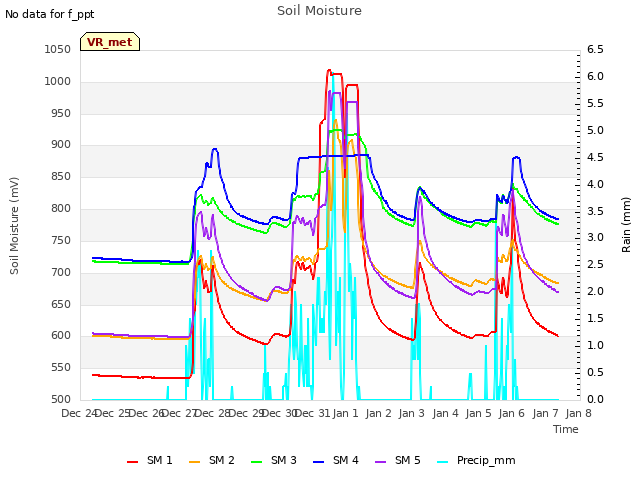This screenshot has width=640, height=480.
Task: Click the VR_met annotation label
Action: [110, 42]
